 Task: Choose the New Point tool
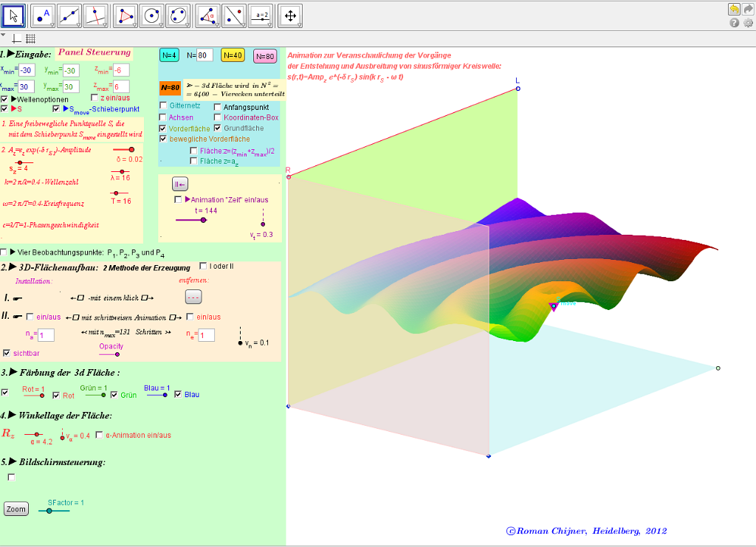pos(44,16)
